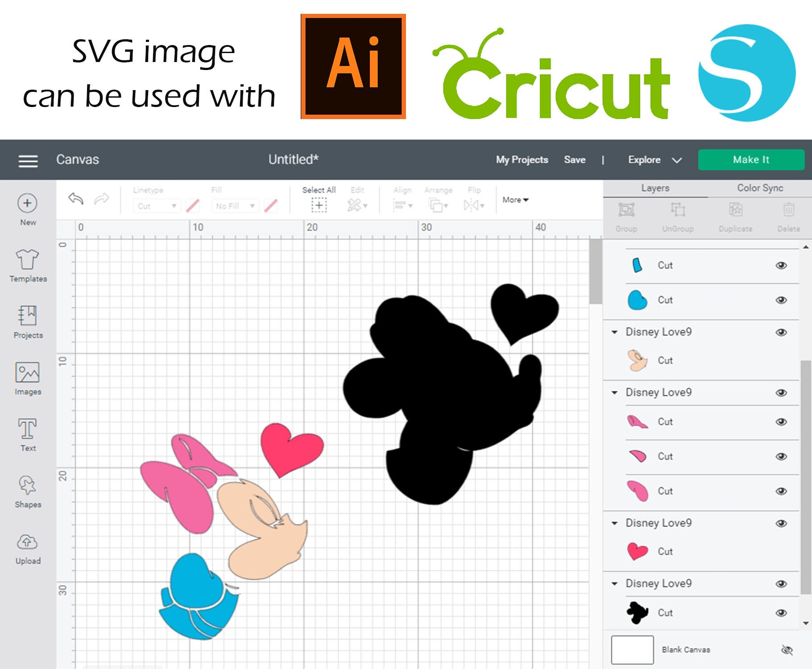Collapse the Disney Love9 heart group
812x669 pixels.
[x=614, y=524]
